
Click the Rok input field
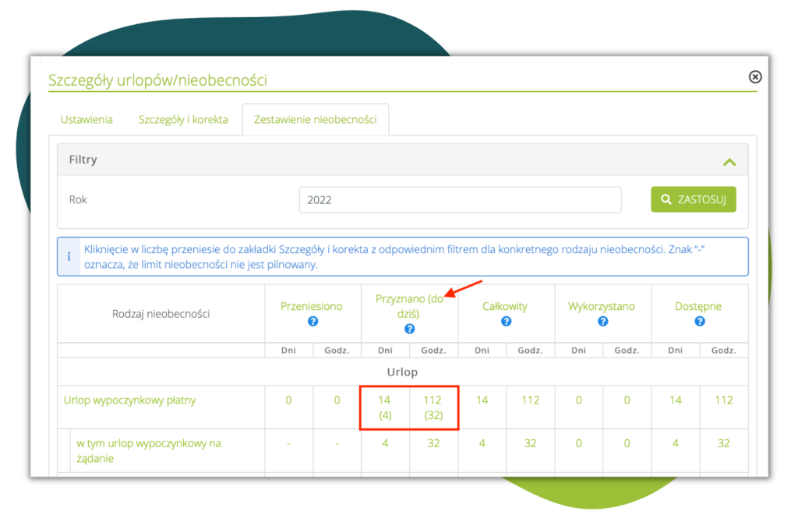460,199
